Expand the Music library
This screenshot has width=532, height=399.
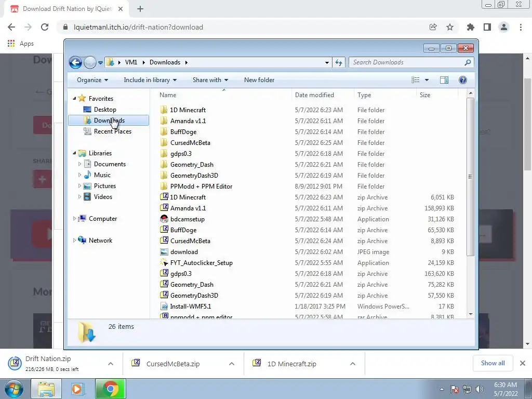pos(79,175)
